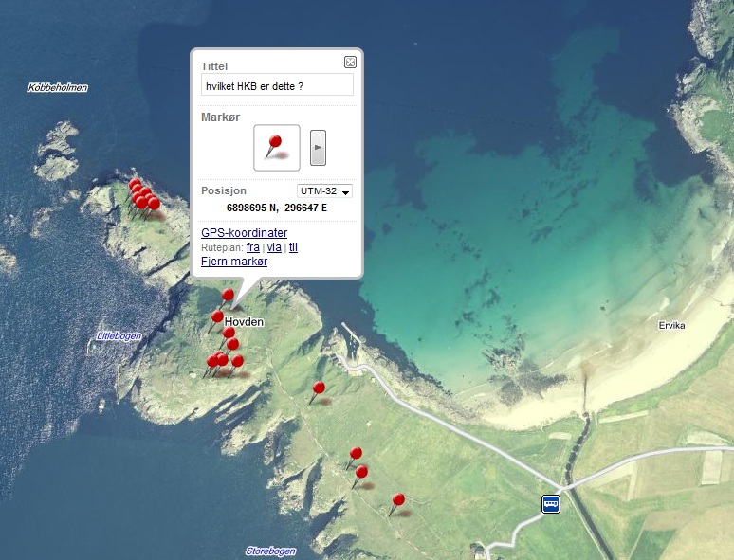Open the GPS-koordinater link
Viewport: 734px width, 560px height.
[244, 233]
